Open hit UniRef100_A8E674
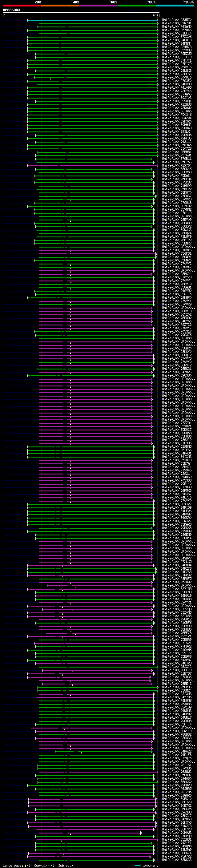This screenshot has width=197, height=868. 177,853
